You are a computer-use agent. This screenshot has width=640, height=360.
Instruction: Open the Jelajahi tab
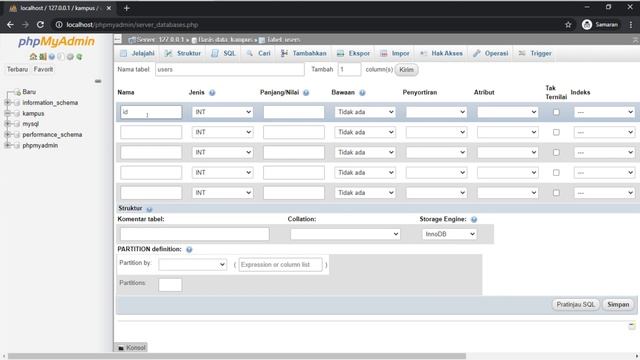(138, 53)
